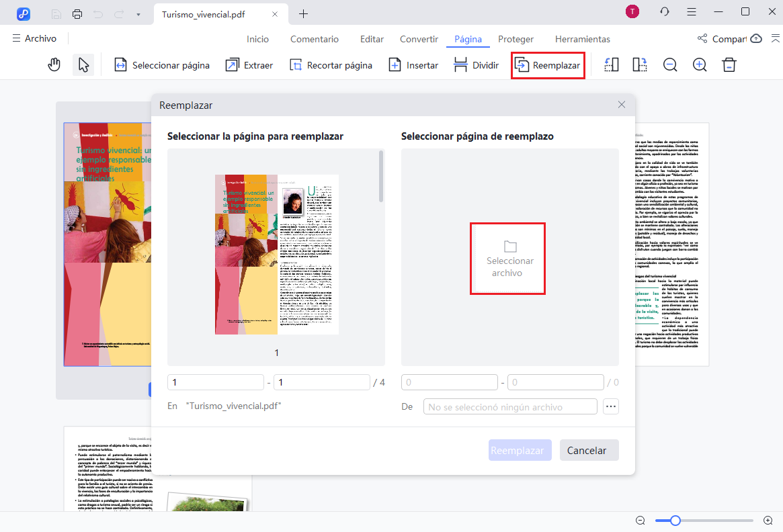The height and width of the screenshot is (532, 783).
Task: Choose the Recortar página tool
Action: click(331, 65)
